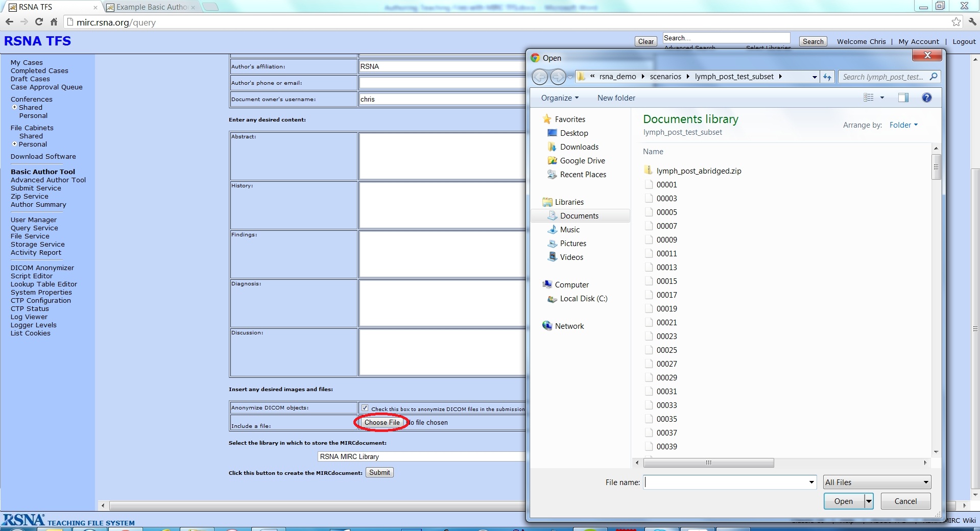Click the Search button in header
Screen dimensions: 980x531
coord(812,41)
